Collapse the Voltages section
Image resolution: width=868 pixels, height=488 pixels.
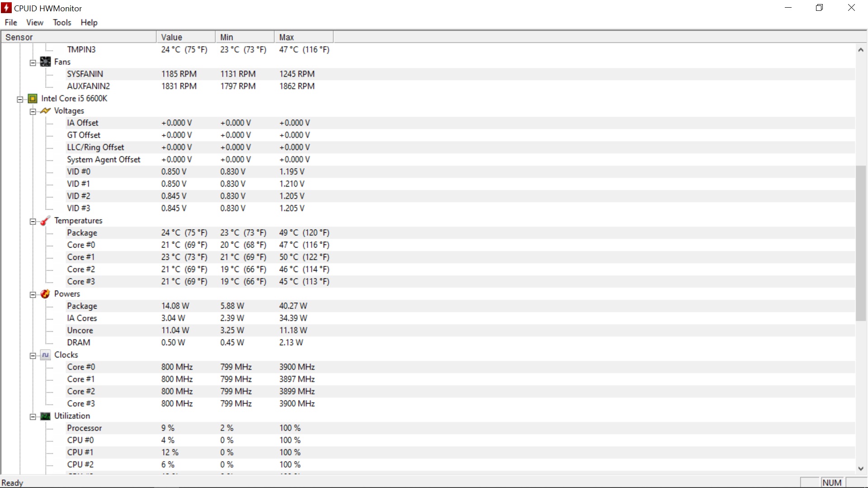pyautogui.click(x=33, y=112)
